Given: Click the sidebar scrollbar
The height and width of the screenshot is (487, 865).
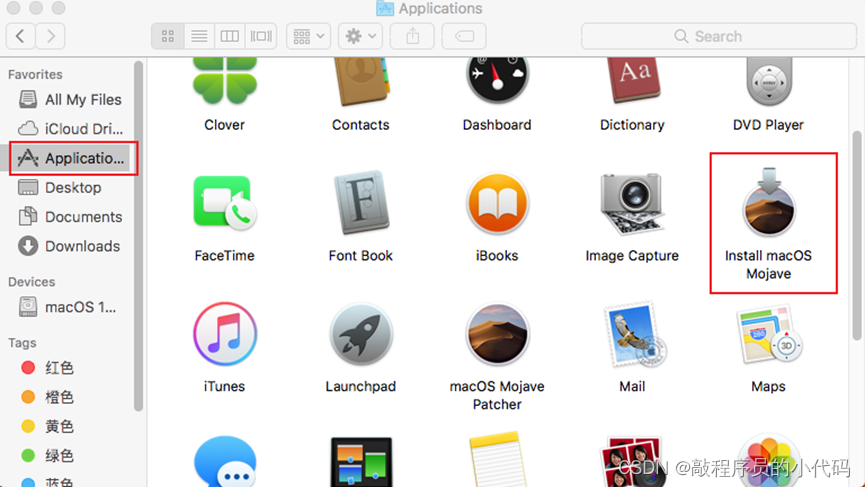Looking at the screenshot, I should (x=138, y=236).
